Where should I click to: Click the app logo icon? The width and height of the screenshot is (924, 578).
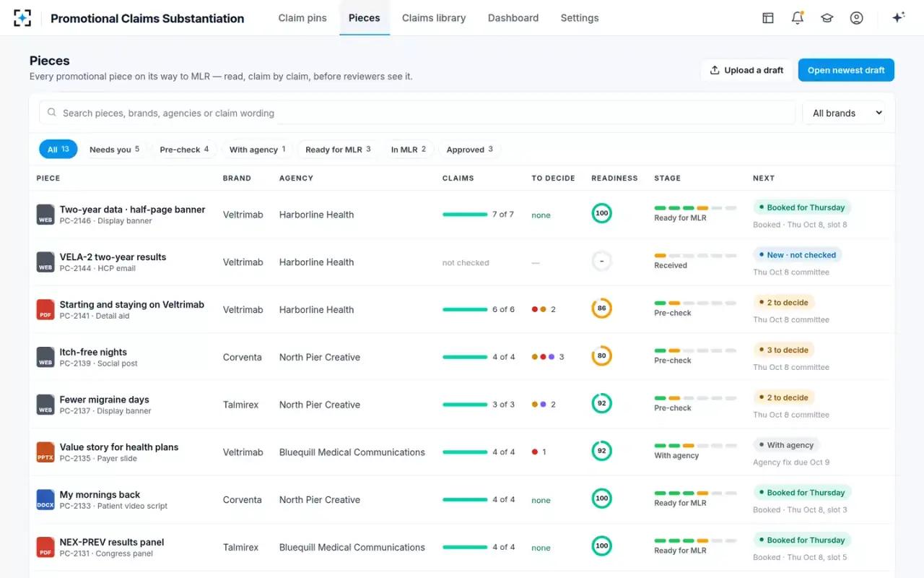22,18
